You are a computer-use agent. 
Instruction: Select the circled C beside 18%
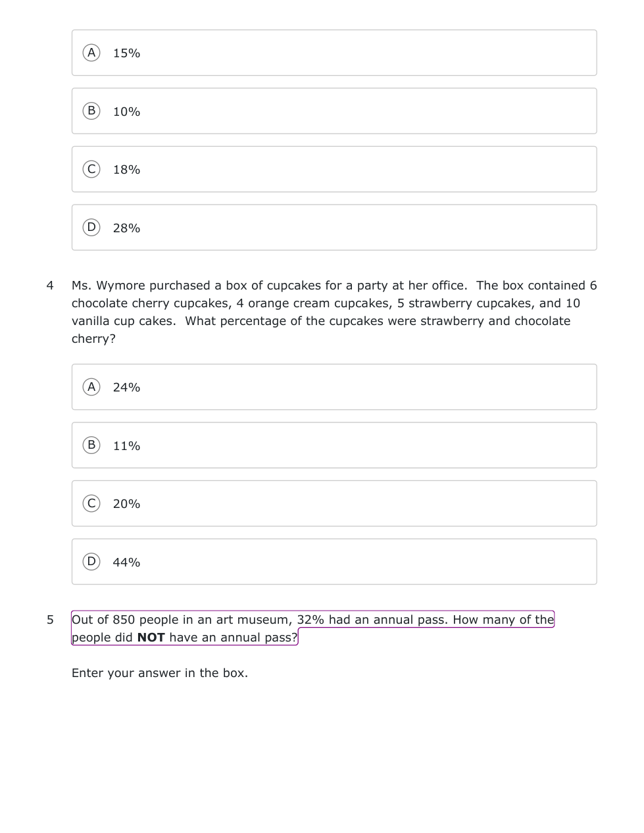pos(91,169)
